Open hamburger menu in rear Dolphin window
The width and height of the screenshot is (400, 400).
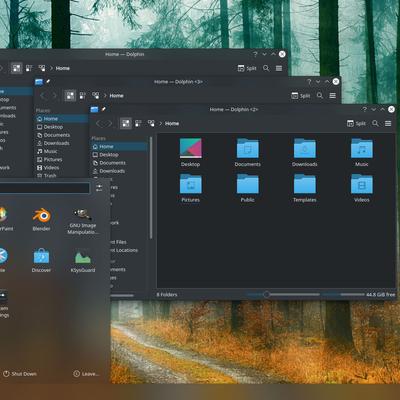[279, 68]
